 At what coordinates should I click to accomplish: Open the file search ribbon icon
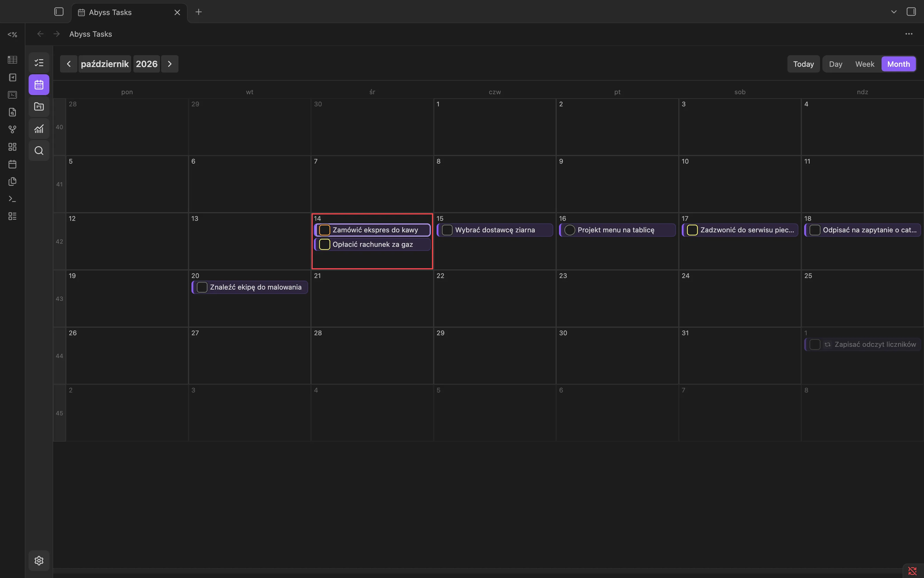[12, 112]
